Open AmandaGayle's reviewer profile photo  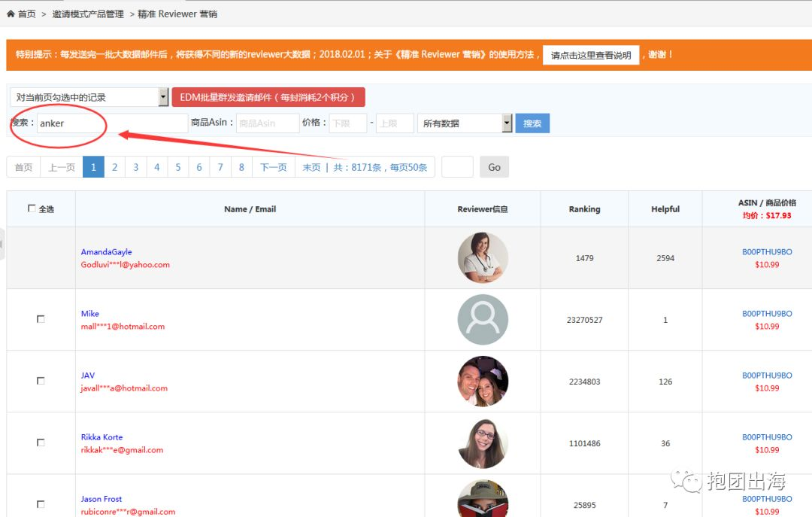(483, 257)
